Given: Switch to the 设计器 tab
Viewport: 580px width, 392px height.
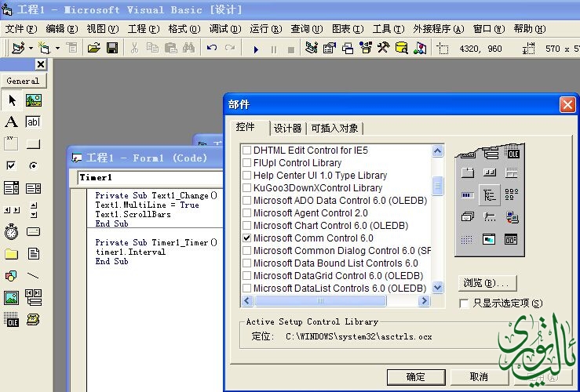Looking at the screenshot, I should click(288, 129).
